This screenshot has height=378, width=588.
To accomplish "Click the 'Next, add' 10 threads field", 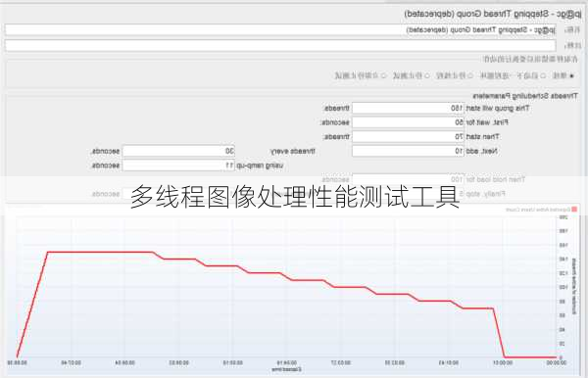I will pyautogui.click(x=408, y=151).
